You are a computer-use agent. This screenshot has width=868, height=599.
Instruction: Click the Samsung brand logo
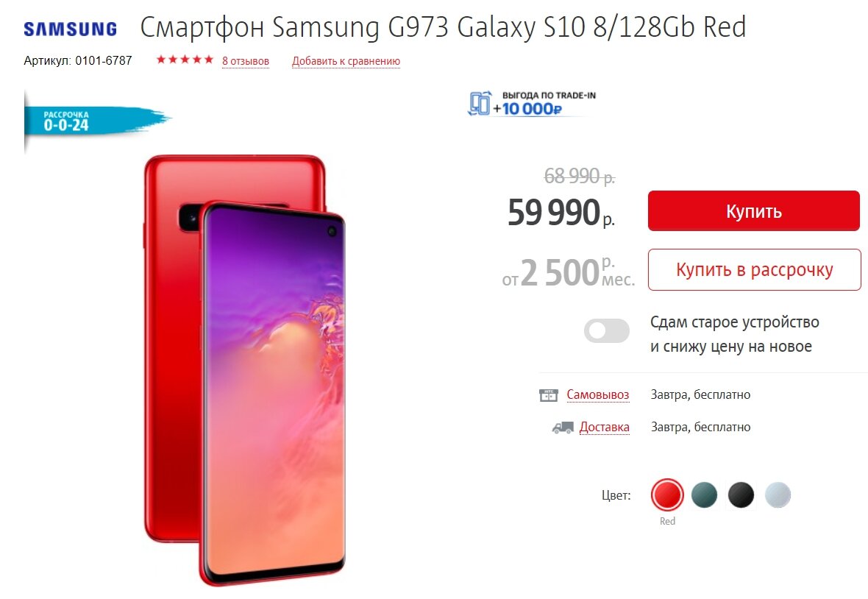coord(71,29)
